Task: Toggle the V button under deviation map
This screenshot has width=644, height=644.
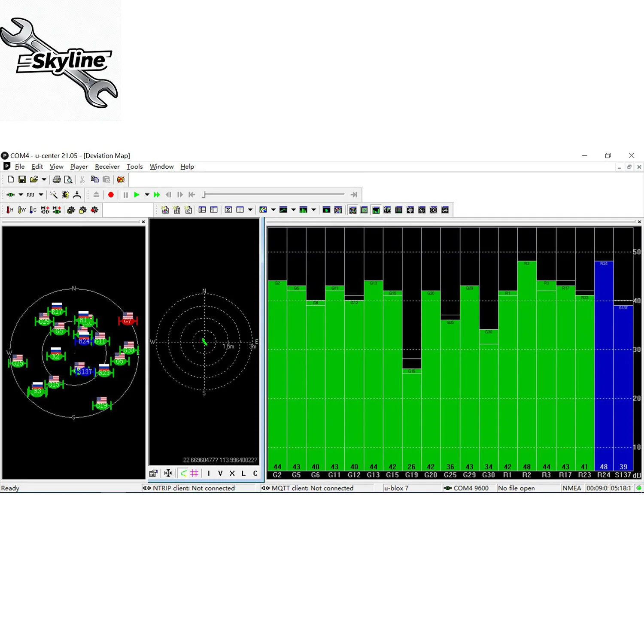Action: pyautogui.click(x=220, y=473)
